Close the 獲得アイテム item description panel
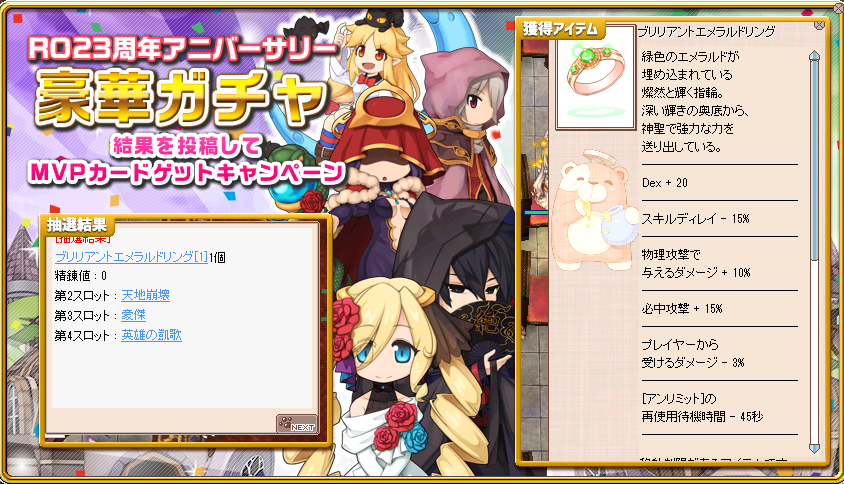Image resolution: width=844 pixels, height=484 pixels. point(819,25)
